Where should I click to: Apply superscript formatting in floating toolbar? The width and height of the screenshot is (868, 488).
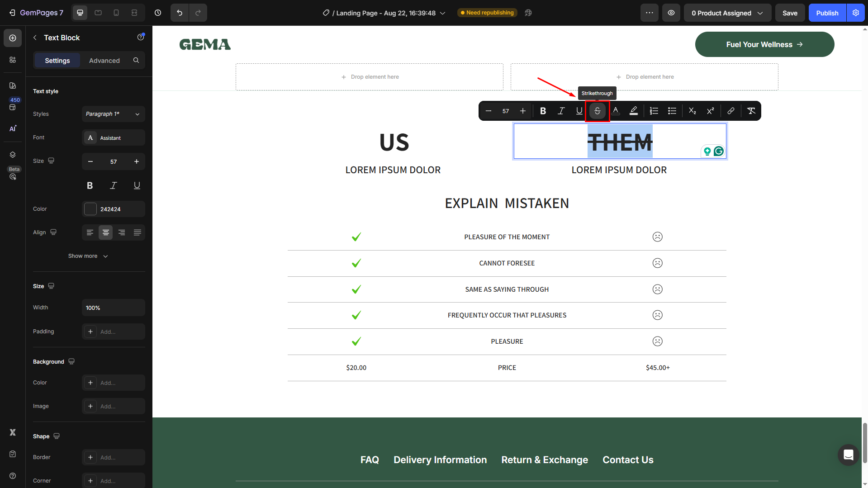tap(710, 111)
